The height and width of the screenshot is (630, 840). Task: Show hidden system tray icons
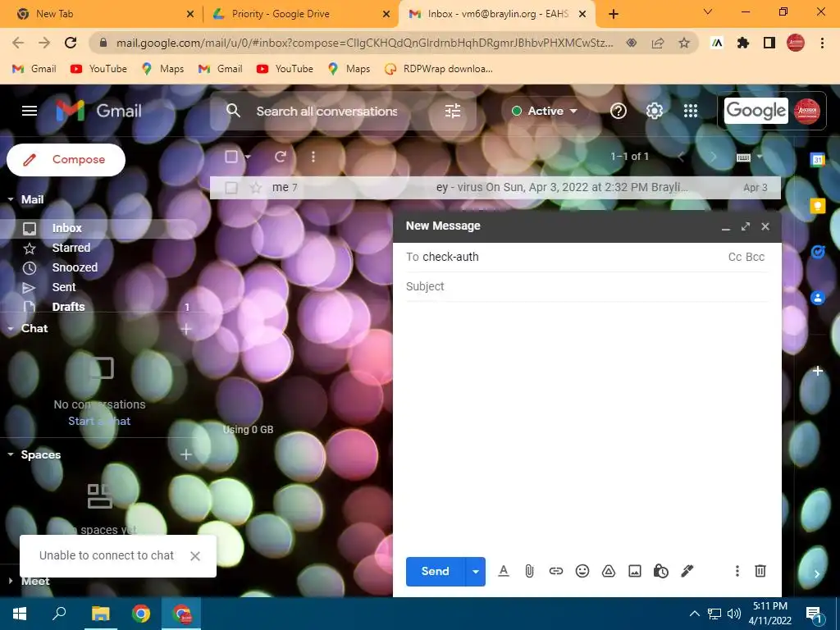point(694,614)
